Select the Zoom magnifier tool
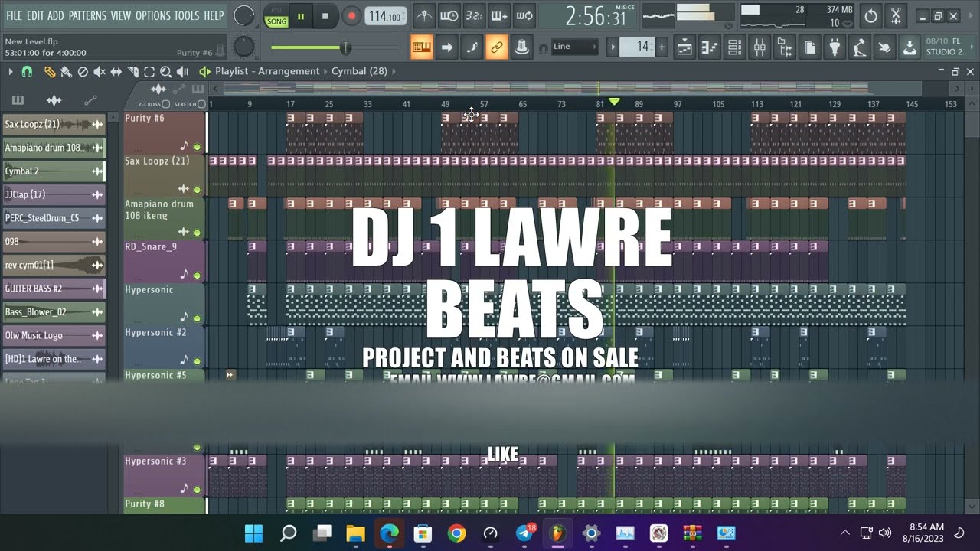 [165, 71]
